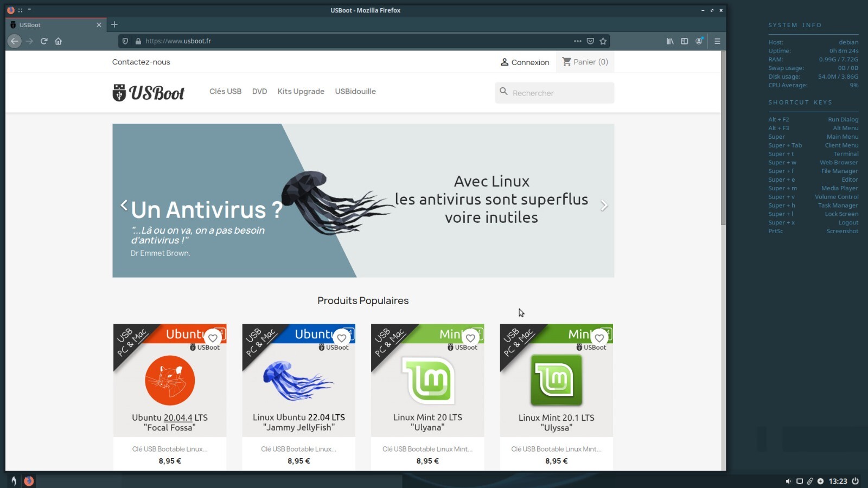Open the Clés USB menu

225,91
